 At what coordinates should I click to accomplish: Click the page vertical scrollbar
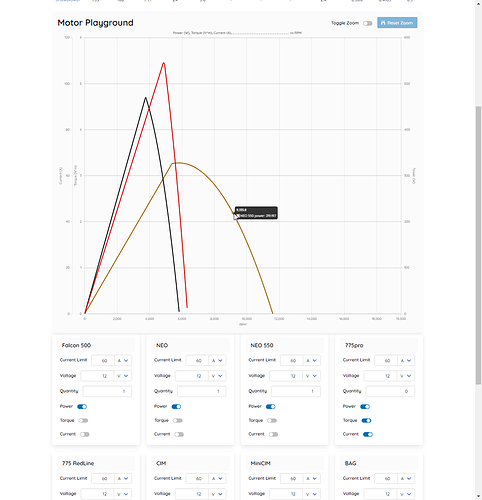click(x=478, y=245)
